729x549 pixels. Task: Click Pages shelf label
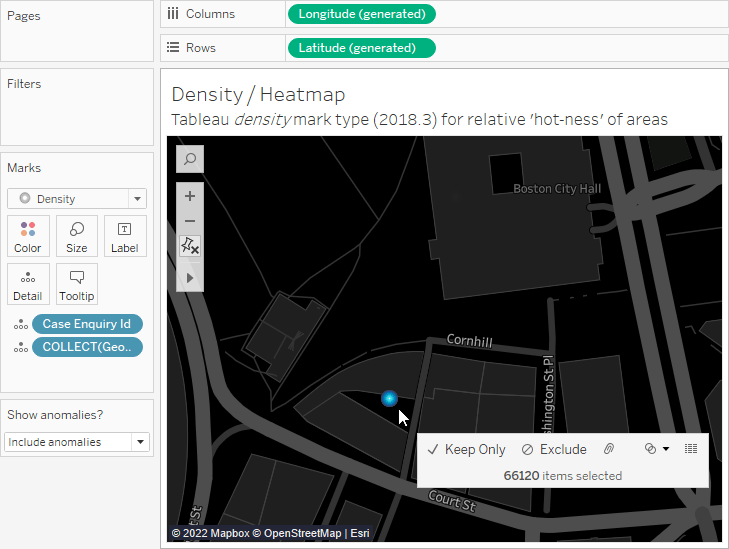tap(24, 16)
